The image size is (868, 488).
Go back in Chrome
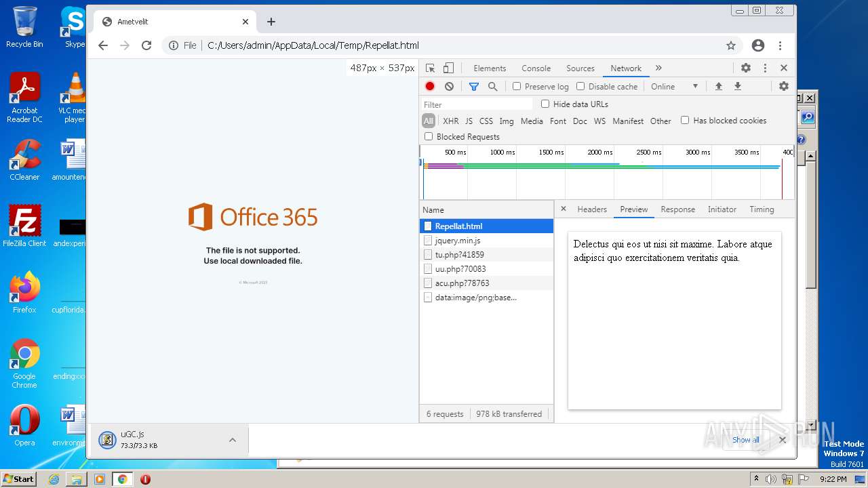(x=103, y=45)
